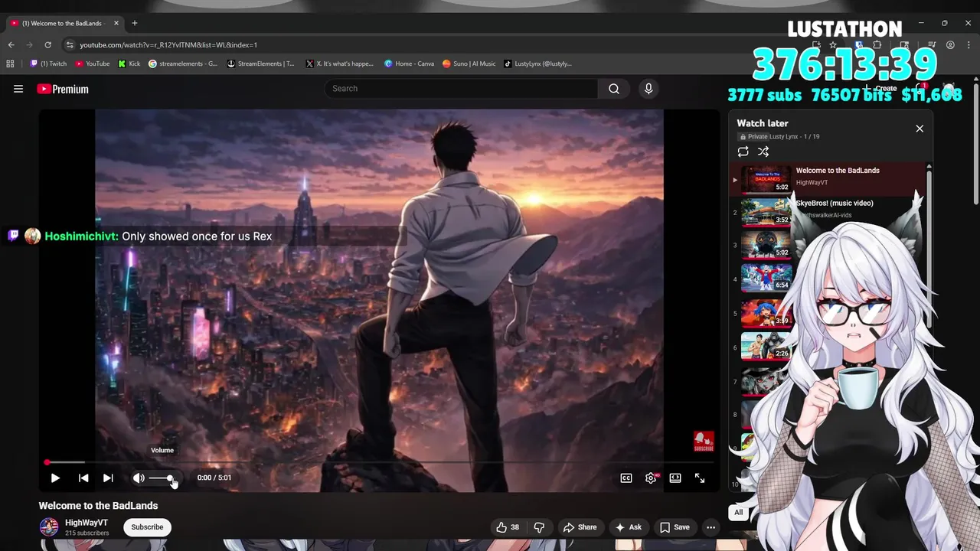Open the HighWayVT channel name link
This screenshot has width=980, height=551.
click(x=87, y=523)
